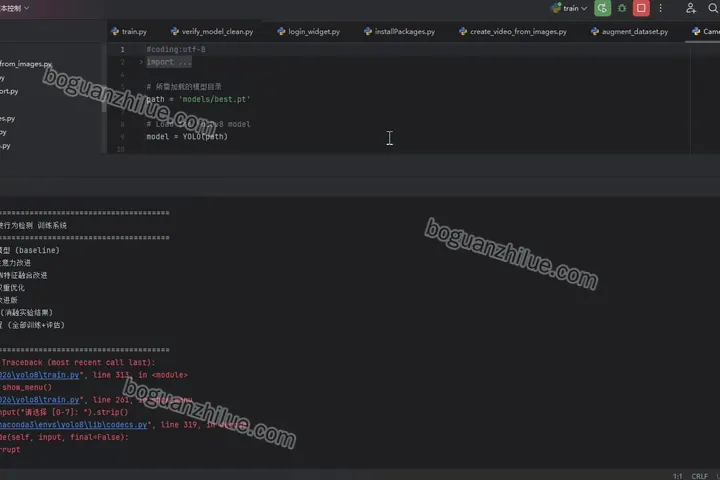
Task: Click line number 1 in gutter
Action: click(122, 49)
